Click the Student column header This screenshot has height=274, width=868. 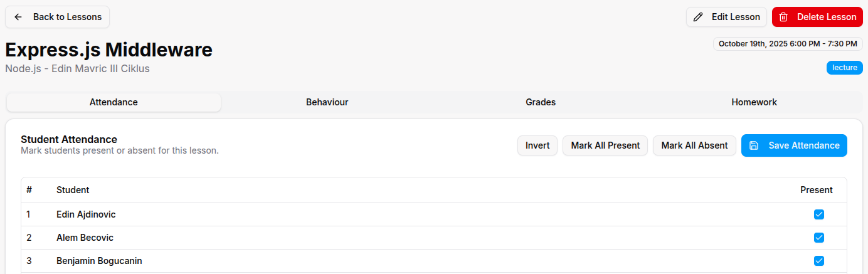click(x=73, y=190)
